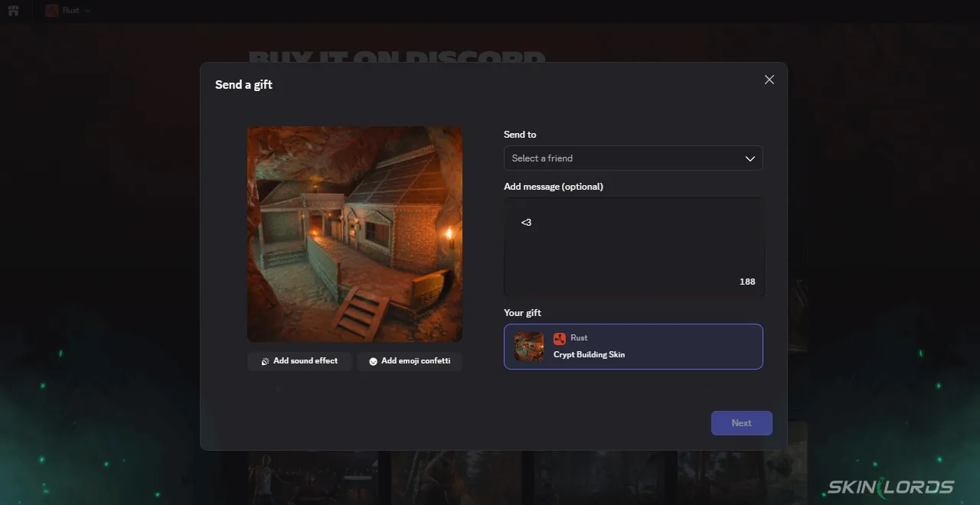Click the gift shop icon in top-left corner
The height and width of the screenshot is (505, 980).
click(13, 11)
